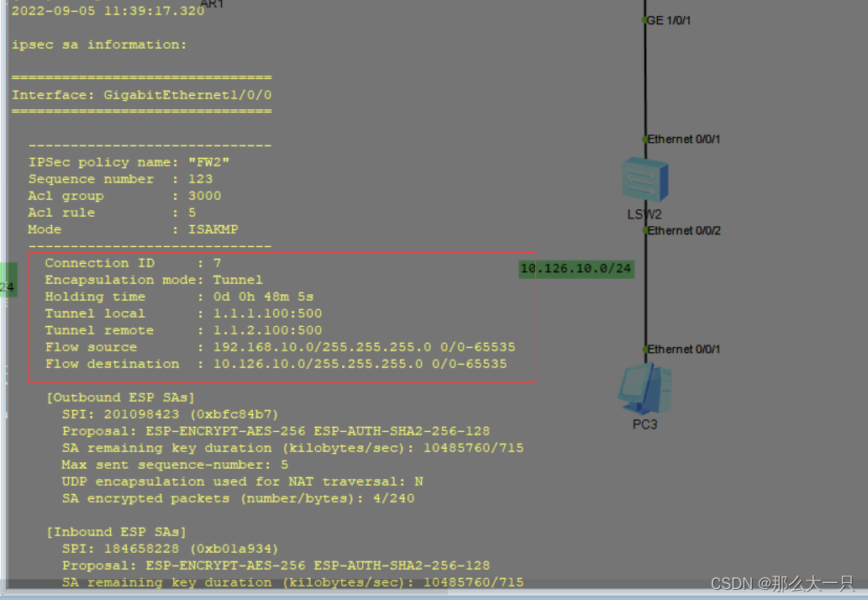Click the Ethernet 0/0/2 label below LSW2
The image size is (868, 600).
click(684, 230)
